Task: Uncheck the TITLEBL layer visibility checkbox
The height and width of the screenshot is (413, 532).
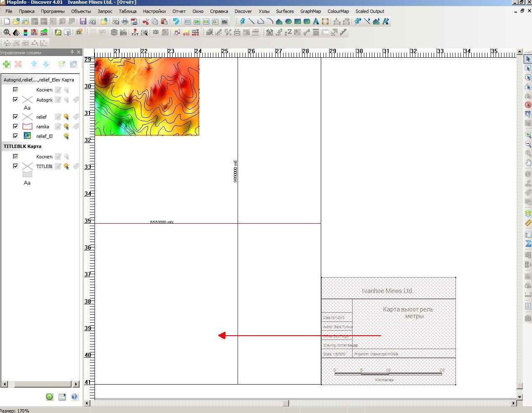Action: [15, 166]
